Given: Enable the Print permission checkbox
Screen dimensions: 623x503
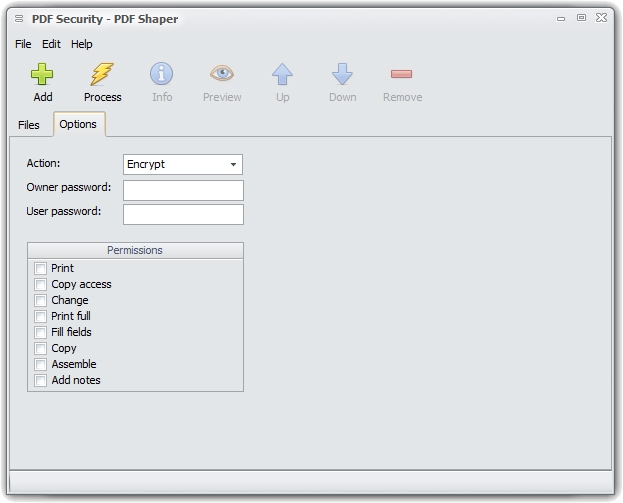Looking at the screenshot, I should tap(40, 269).
